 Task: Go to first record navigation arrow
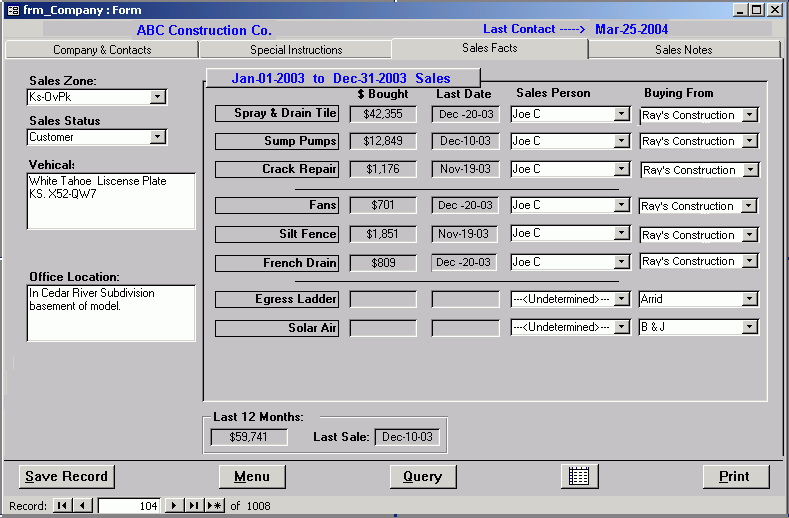coord(62,506)
